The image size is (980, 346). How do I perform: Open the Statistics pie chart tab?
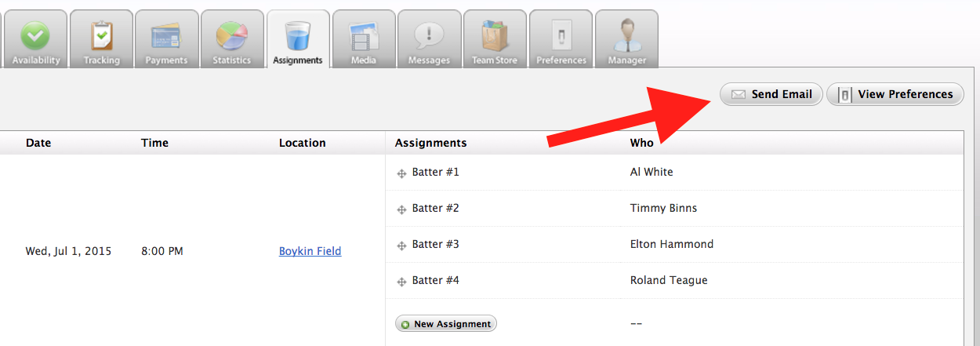click(x=232, y=39)
